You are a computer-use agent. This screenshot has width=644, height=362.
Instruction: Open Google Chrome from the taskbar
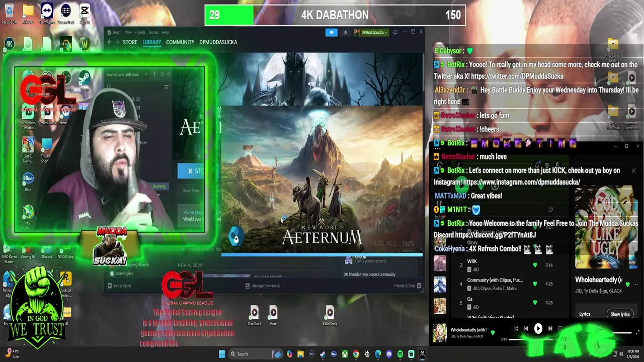tap(356, 354)
